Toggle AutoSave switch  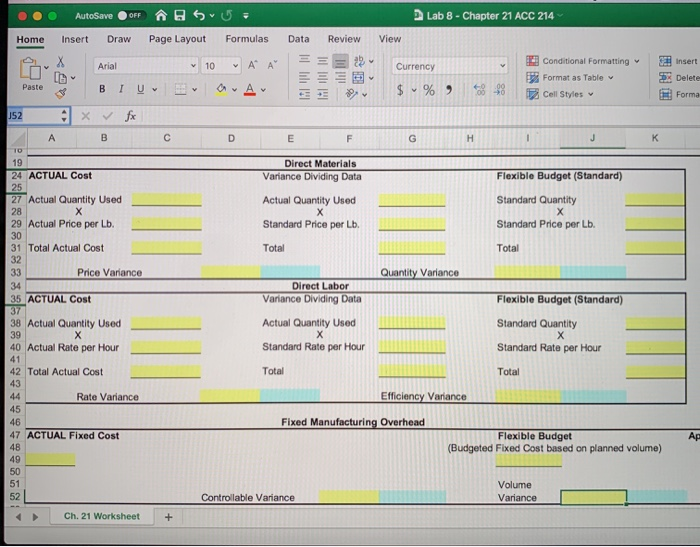click(x=130, y=16)
